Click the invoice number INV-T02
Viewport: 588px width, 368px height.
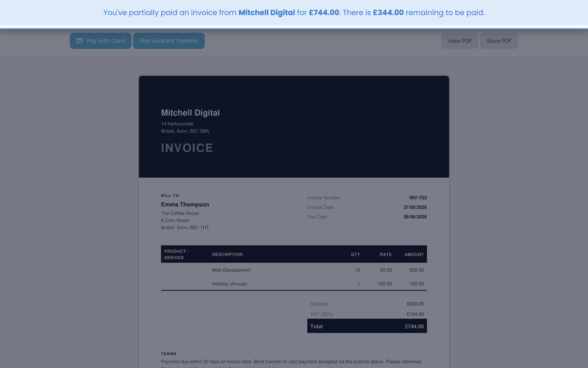[x=418, y=198]
